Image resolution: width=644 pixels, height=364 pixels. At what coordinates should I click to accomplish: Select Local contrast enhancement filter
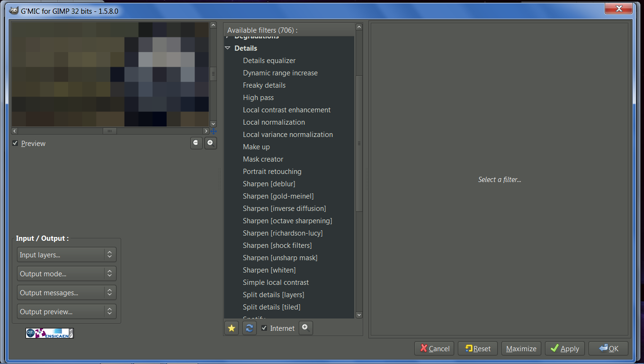[x=286, y=110]
